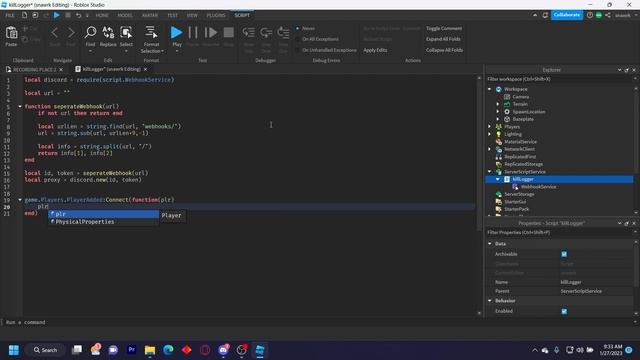The image size is (640, 360).
Task: Collapse the KillLogger node arrow
Action: (x=498, y=179)
